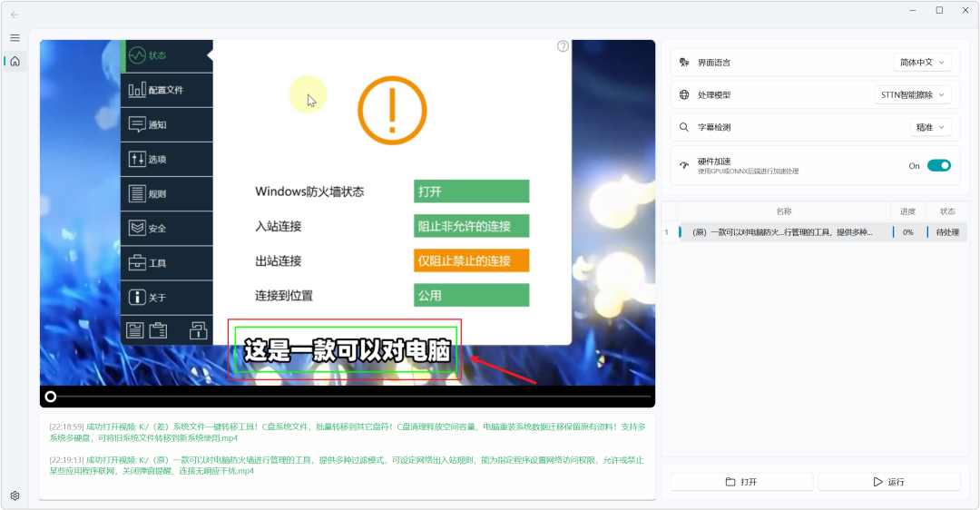Screen dimensions: 980x510
Task: Click the 连接到位置 label
Action: pos(284,296)
